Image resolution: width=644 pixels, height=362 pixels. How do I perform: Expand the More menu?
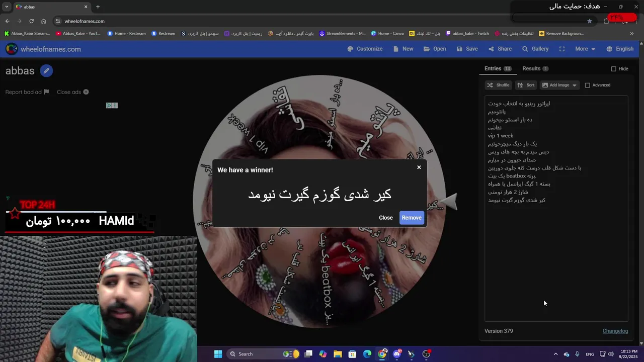tap(585, 49)
